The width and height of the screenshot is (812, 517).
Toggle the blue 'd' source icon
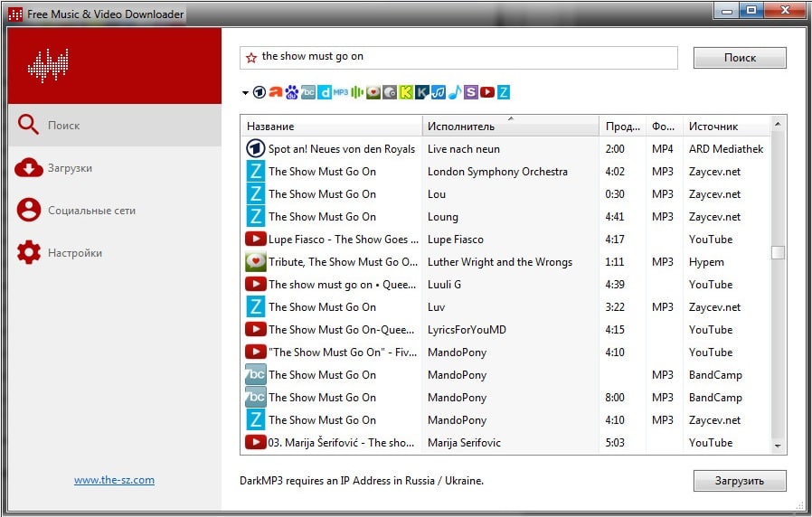point(325,92)
